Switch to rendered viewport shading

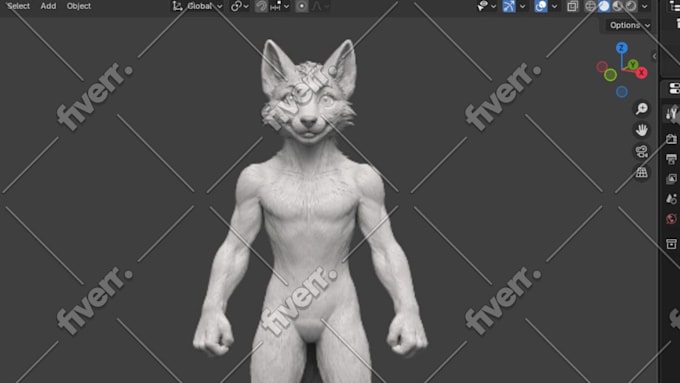[631, 6]
